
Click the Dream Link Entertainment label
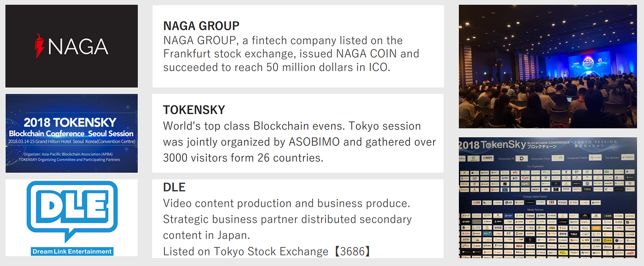(x=72, y=251)
